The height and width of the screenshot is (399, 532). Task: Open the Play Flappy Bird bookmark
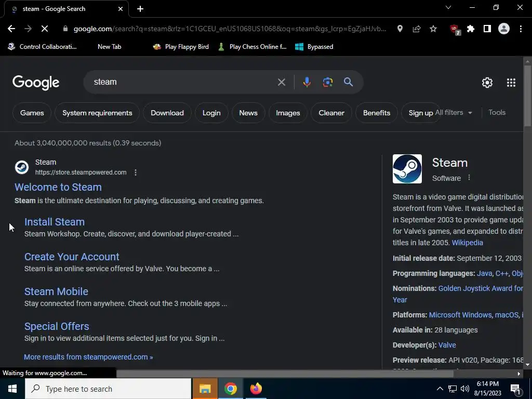pos(181,47)
